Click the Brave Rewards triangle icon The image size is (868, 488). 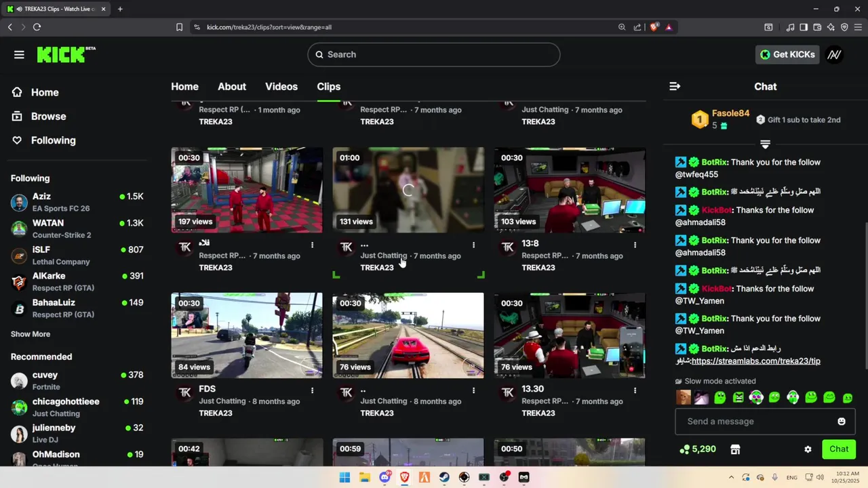[669, 27]
